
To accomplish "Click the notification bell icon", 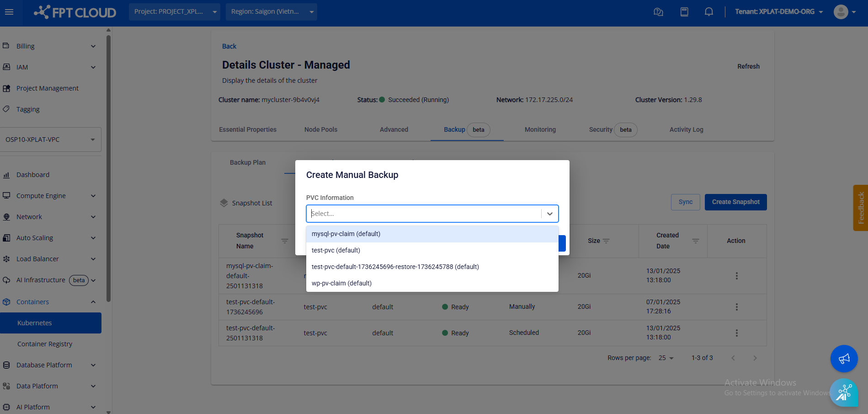I will coord(708,12).
